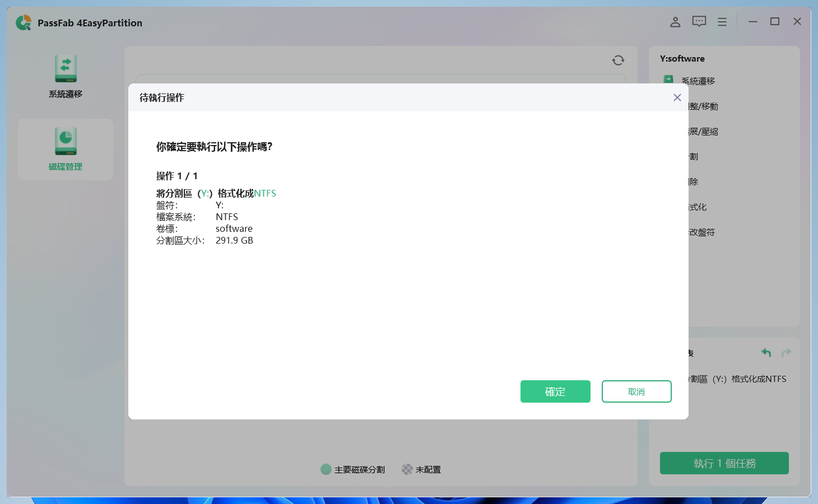Screen dimensions: 818x504
Task: Click the 主要磁碟分割 legend dot
Action: 326,469
